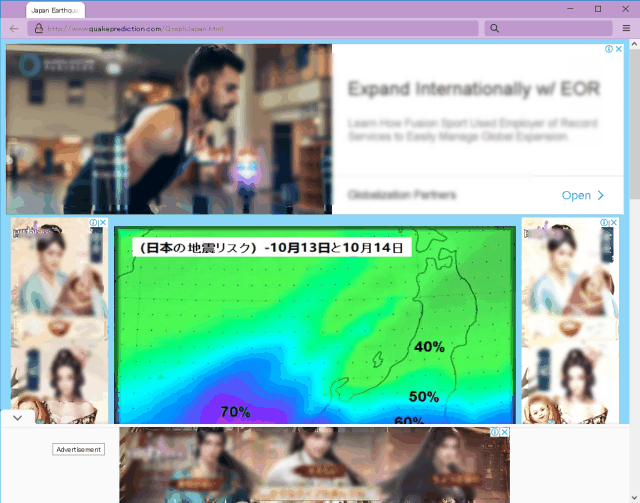Close the top banner ad with X

pyautogui.click(x=619, y=49)
